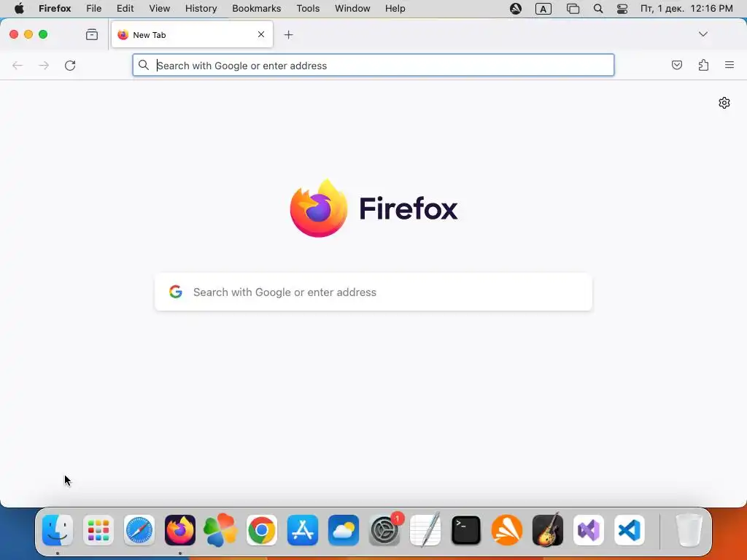Click the Google G icon in search box
747x560 pixels.
coord(176,292)
